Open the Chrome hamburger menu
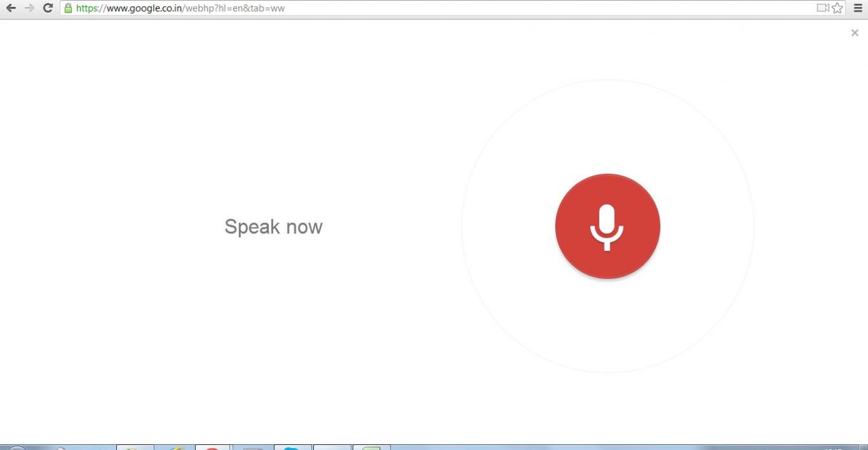 pos(858,8)
